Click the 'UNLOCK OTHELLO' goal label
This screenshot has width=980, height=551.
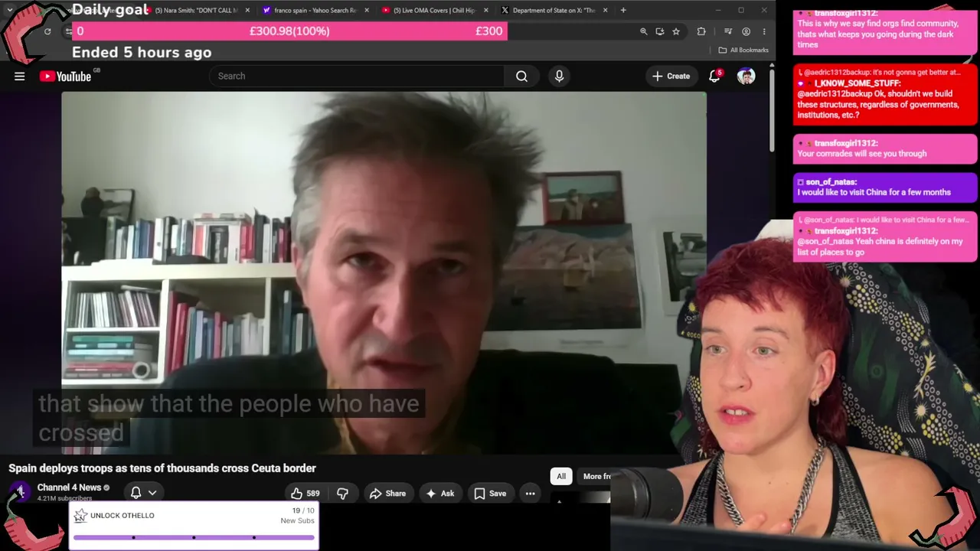pos(122,516)
